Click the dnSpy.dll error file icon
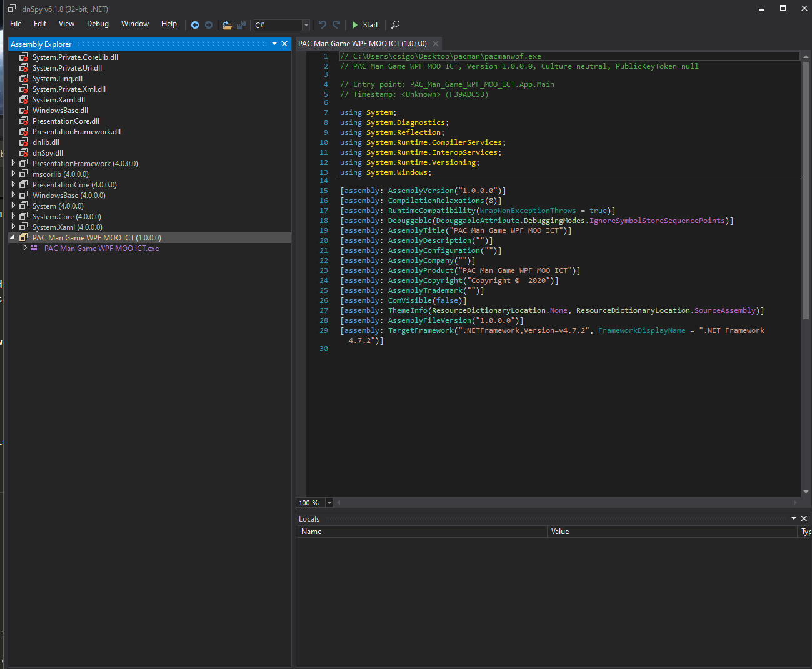 (x=24, y=153)
